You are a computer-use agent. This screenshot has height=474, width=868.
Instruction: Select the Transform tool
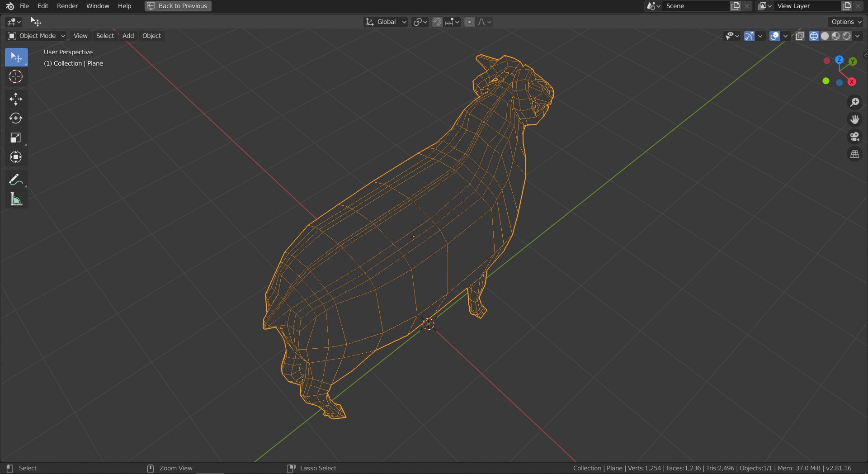coord(16,157)
